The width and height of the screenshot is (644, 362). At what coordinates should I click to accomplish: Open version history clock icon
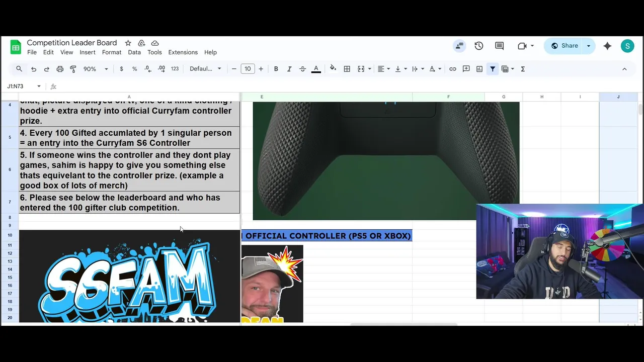(478, 46)
